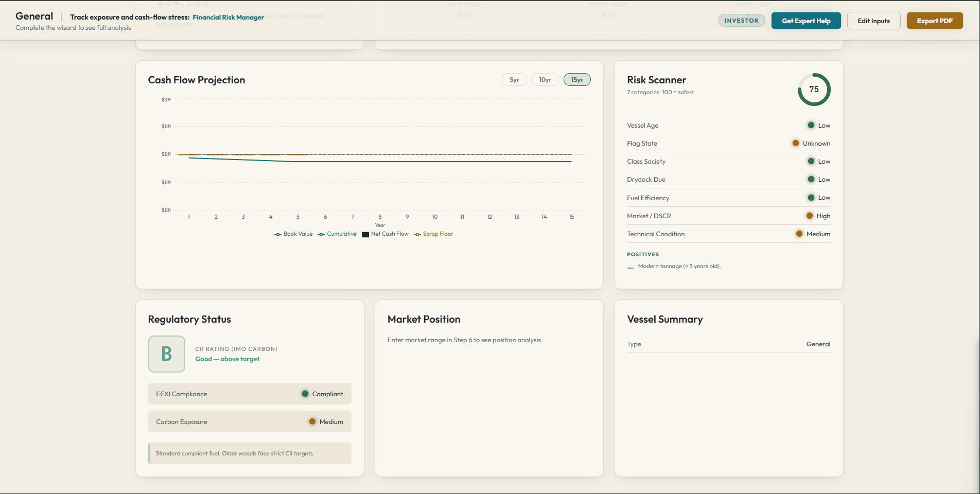Open the Financial Risk Manager link
The height and width of the screenshot is (494, 980).
coord(228,17)
